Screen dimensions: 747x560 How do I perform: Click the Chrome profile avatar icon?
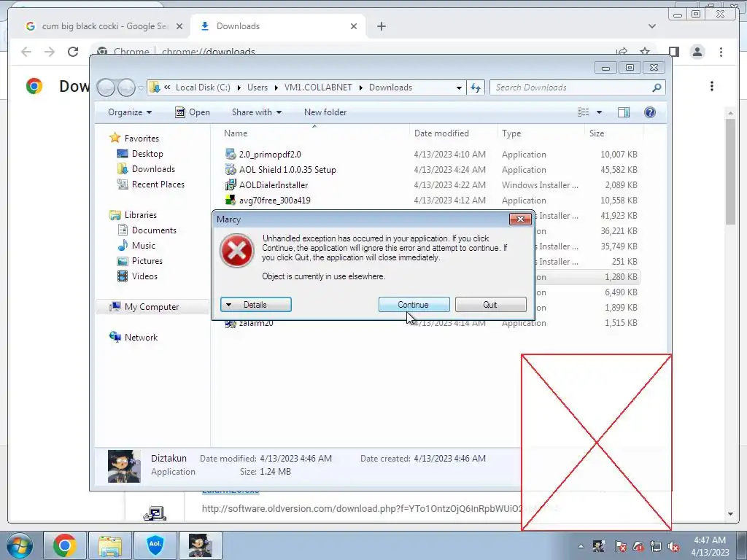[x=697, y=52]
